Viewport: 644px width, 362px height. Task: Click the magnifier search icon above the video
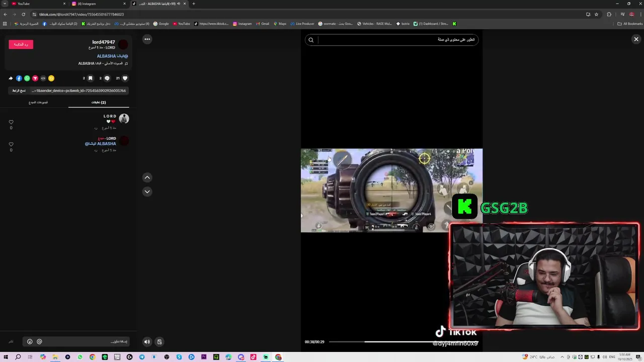point(311,40)
